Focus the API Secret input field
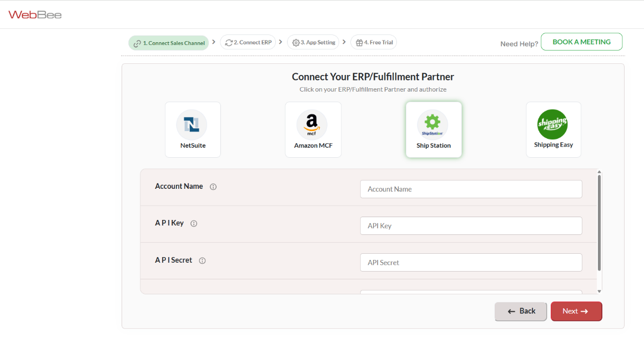644x356 pixels. tap(471, 262)
